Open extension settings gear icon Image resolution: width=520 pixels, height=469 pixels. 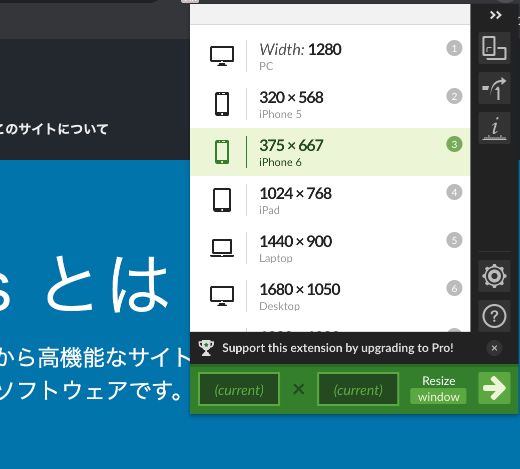coord(494,276)
